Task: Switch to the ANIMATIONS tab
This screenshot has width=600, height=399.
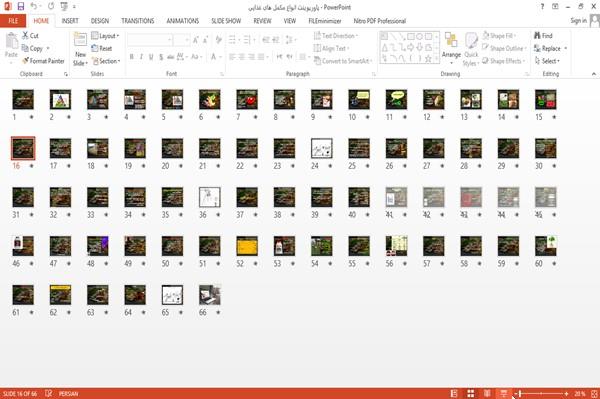Action: point(183,21)
